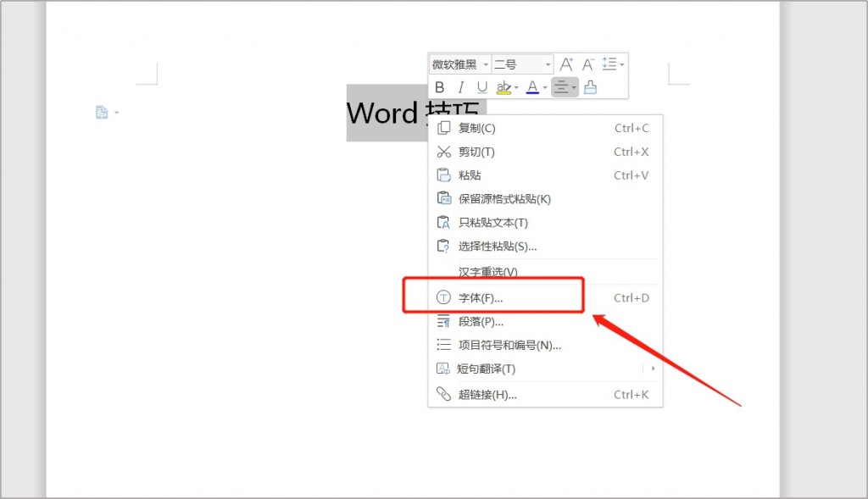Viewport: 868px width, 499px height.
Task: Open the 段落(P)... paragraph dialog
Action: pos(545,321)
